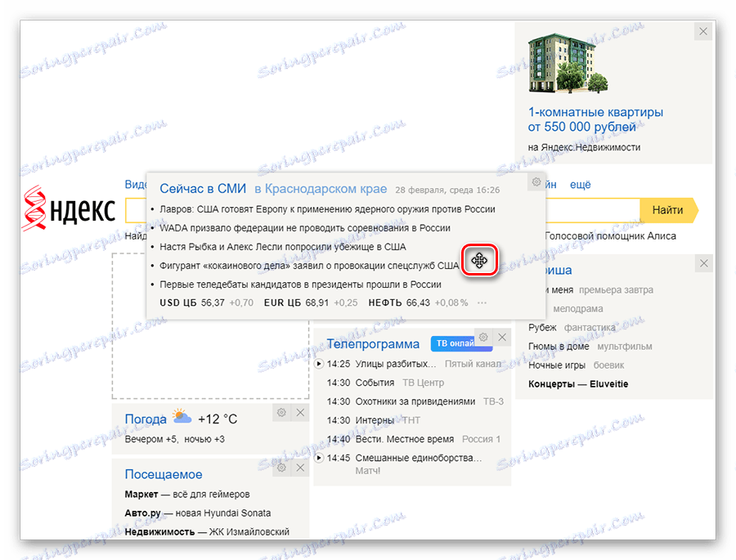
Task: Open settings gear of Посещаемое widget
Action: [280, 466]
